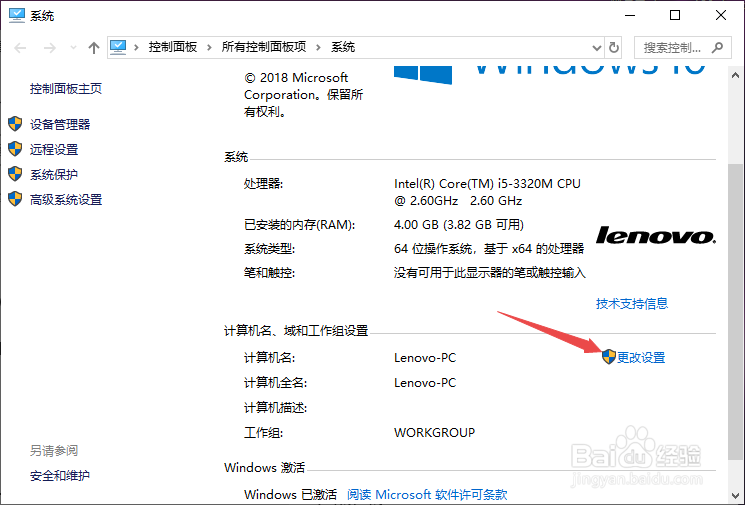Viewport: 745px width, 505px height.
Task: Click © 2018 Microsoft Corporation copyright text
Action: [304, 95]
